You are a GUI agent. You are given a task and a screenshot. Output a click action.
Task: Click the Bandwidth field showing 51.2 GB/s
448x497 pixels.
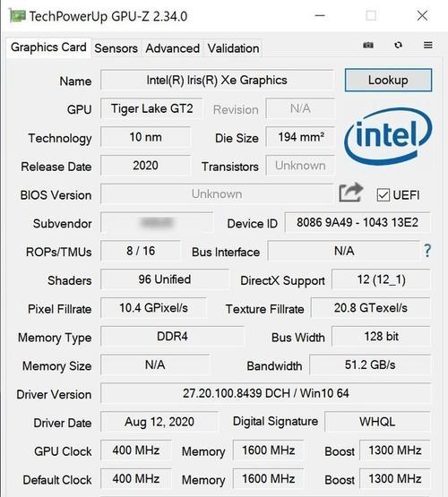coord(370,364)
